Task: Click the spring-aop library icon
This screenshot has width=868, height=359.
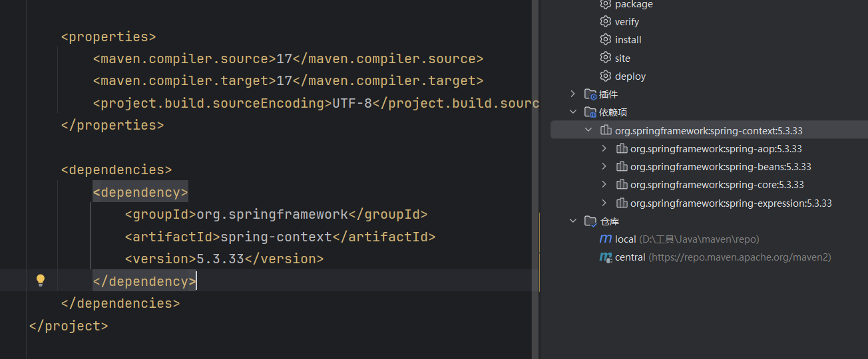Action: tap(621, 148)
